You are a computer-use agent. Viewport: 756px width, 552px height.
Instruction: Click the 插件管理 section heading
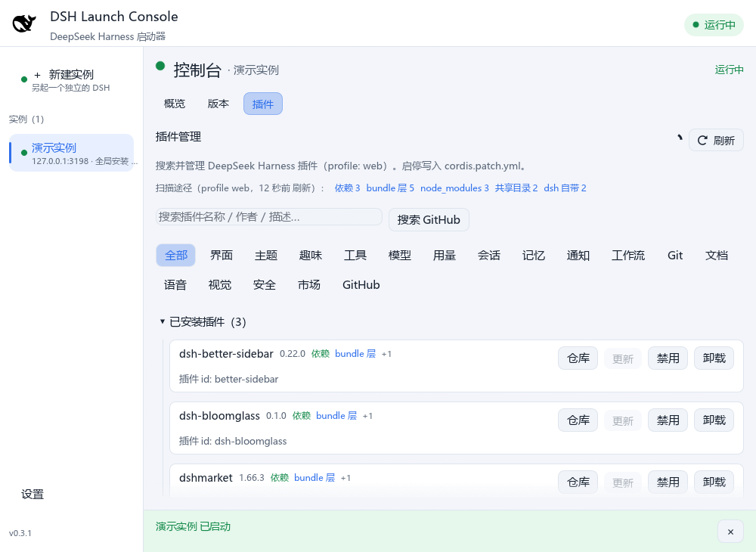pyautogui.click(x=178, y=137)
